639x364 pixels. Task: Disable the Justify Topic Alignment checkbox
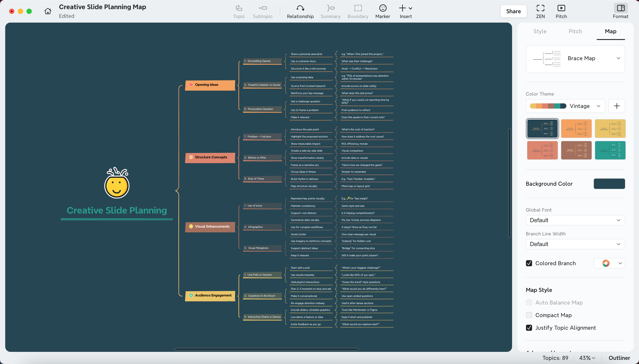529,328
